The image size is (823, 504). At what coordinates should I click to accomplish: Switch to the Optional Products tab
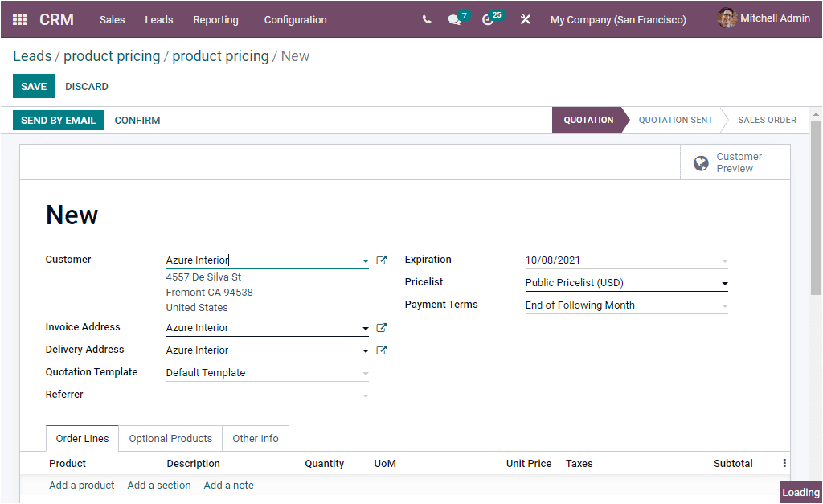170,438
